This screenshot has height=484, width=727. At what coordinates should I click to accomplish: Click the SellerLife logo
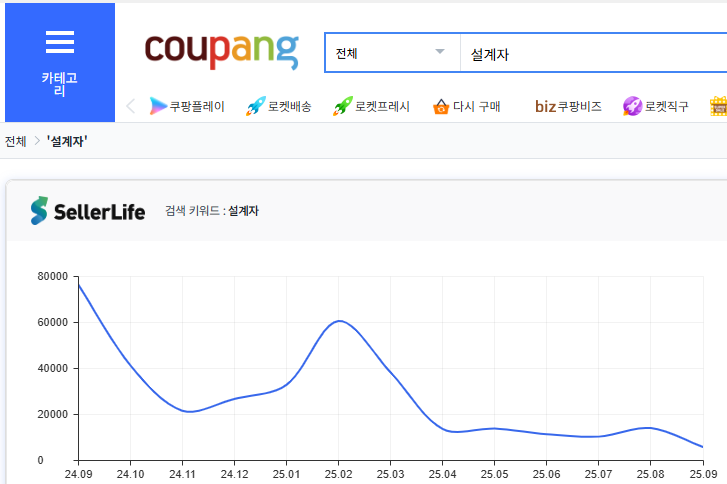coord(88,211)
